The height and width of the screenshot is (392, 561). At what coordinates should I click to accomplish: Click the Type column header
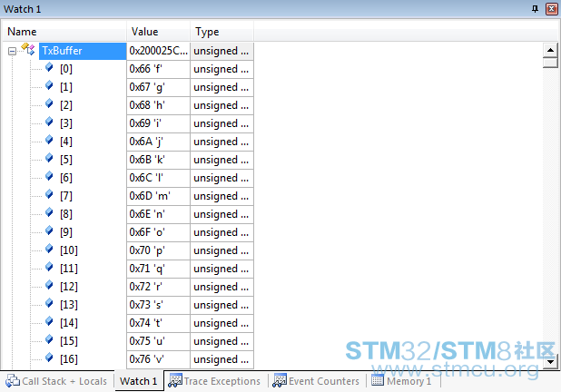pos(221,32)
